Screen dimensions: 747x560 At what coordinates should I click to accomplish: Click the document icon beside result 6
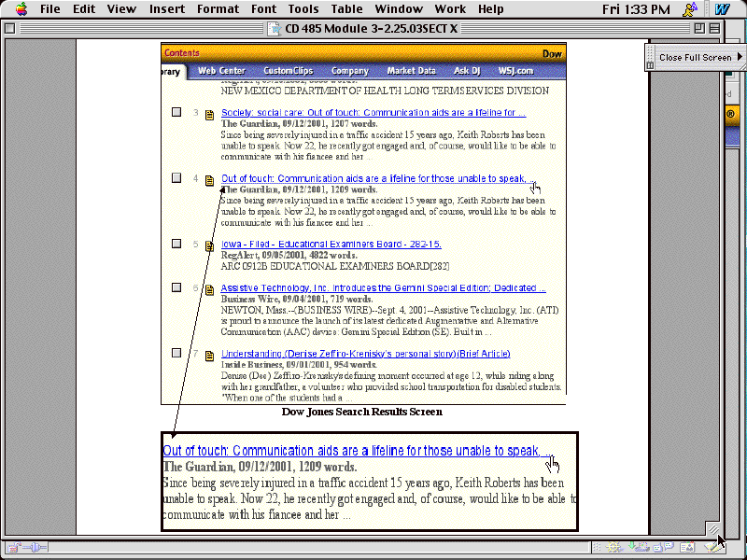[x=209, y=290]
